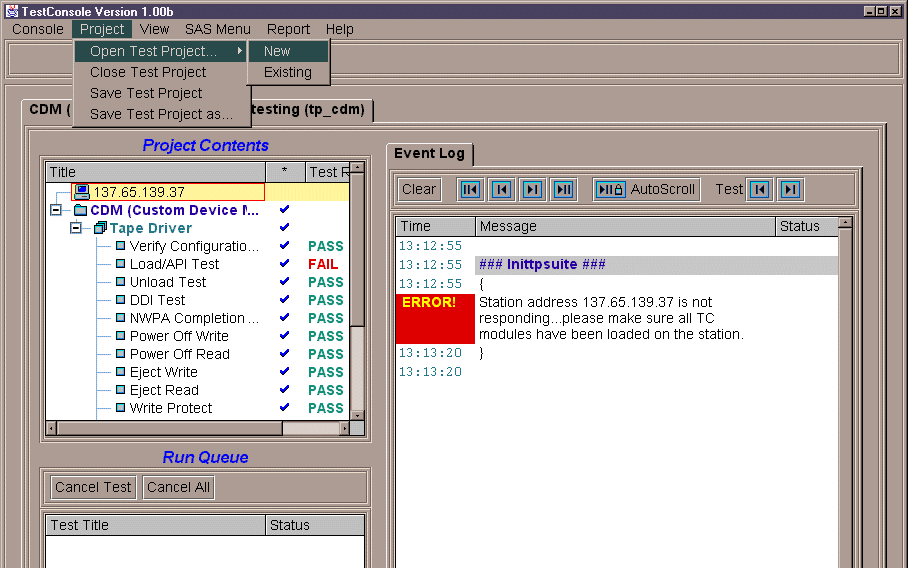Toggle checkmark for DDI Test
Screen dimensions: 908x568
[284, 299]
